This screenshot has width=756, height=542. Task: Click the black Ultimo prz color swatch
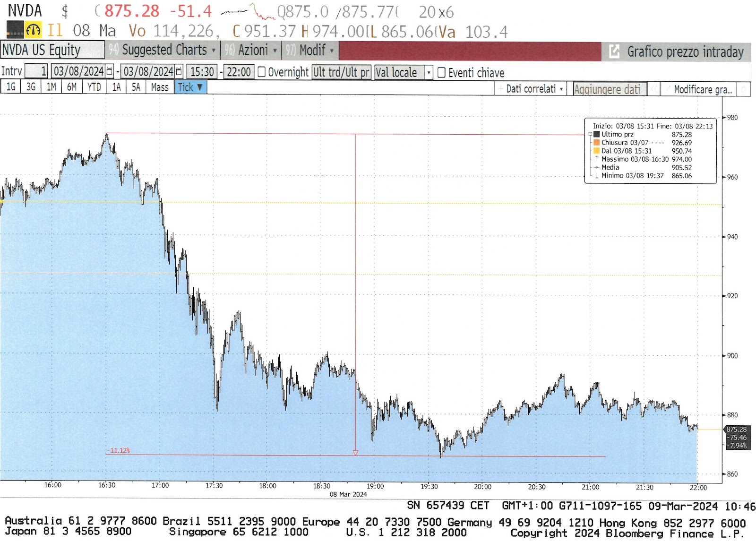597,134
